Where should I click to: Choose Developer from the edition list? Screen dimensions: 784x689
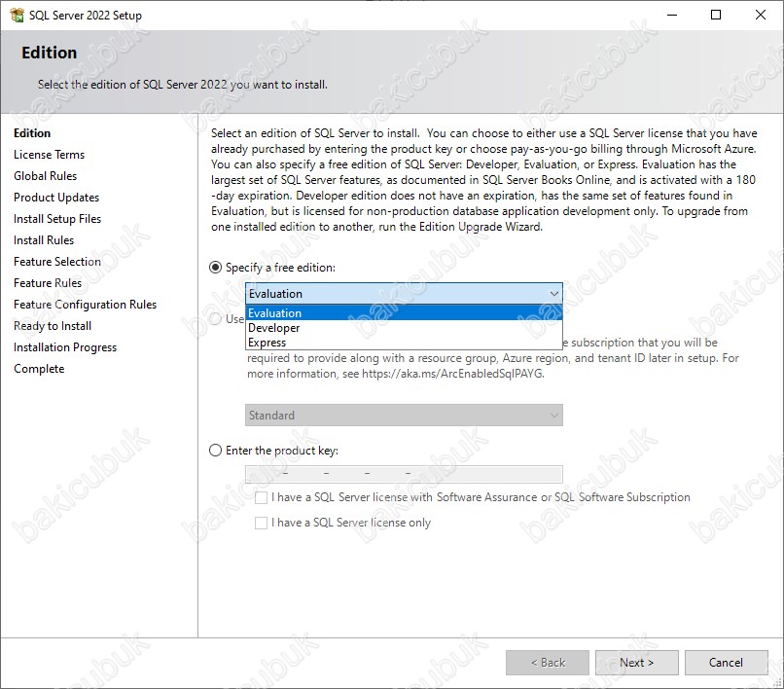404,328
